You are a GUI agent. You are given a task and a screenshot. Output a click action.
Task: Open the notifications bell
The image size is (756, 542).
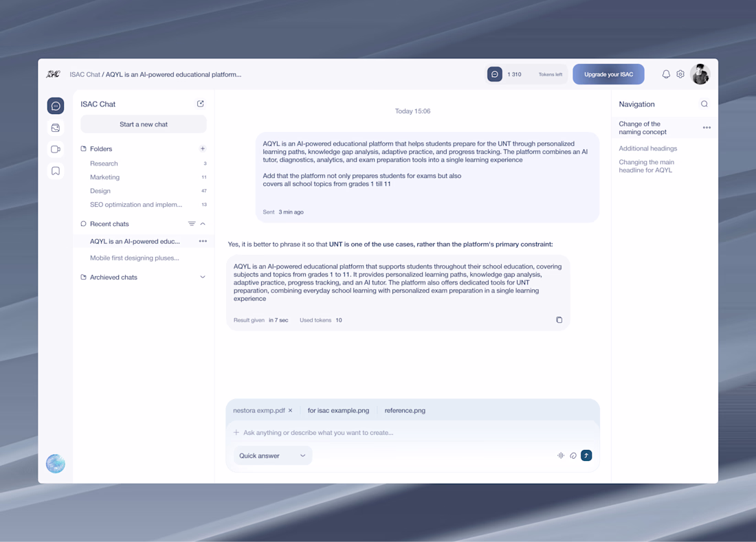pyautogui.click(x=666, y=74)
